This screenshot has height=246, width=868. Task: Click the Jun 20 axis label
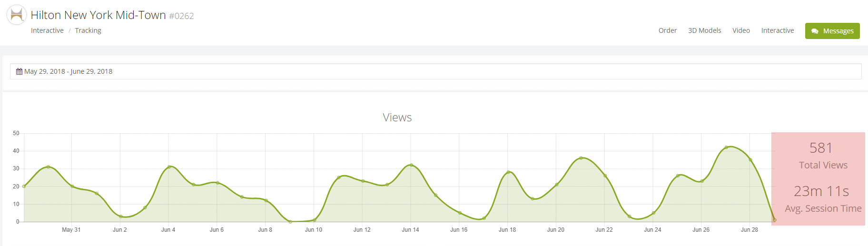click(556, 230)
